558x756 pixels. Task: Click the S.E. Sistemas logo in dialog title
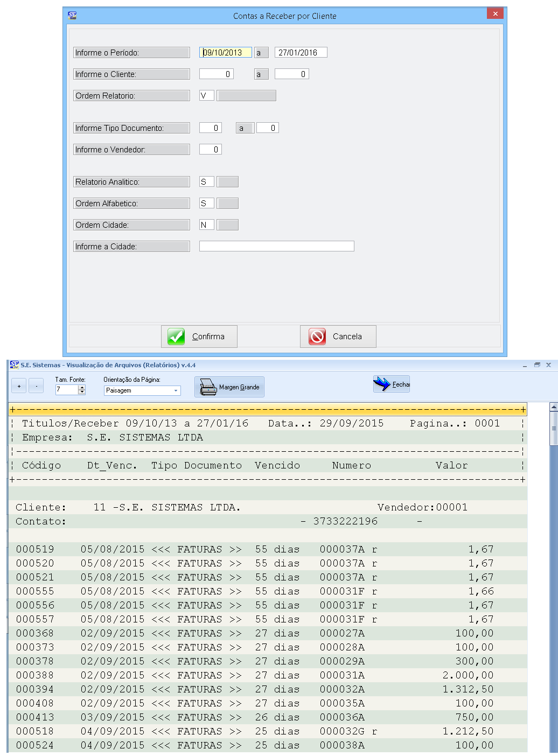coord(72,16)
